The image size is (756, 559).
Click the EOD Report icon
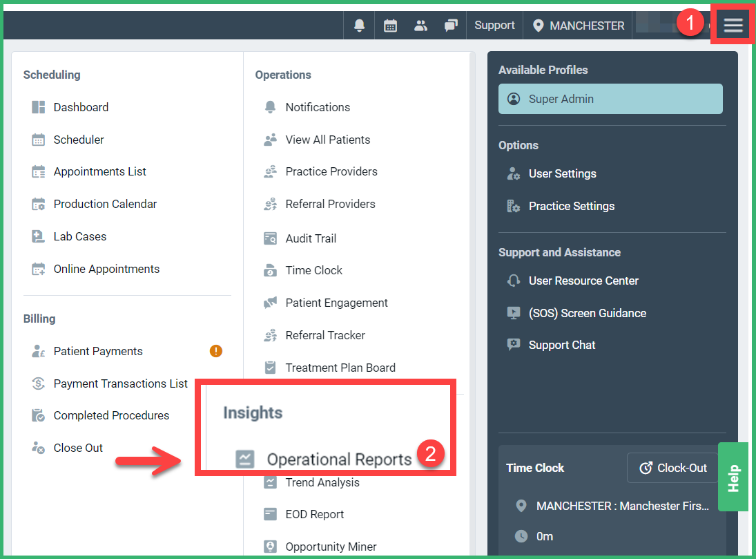click(x=271, y=514)
